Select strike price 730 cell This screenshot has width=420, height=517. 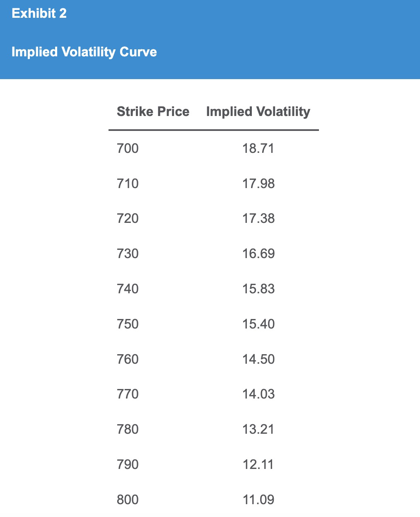coord(128,254)
